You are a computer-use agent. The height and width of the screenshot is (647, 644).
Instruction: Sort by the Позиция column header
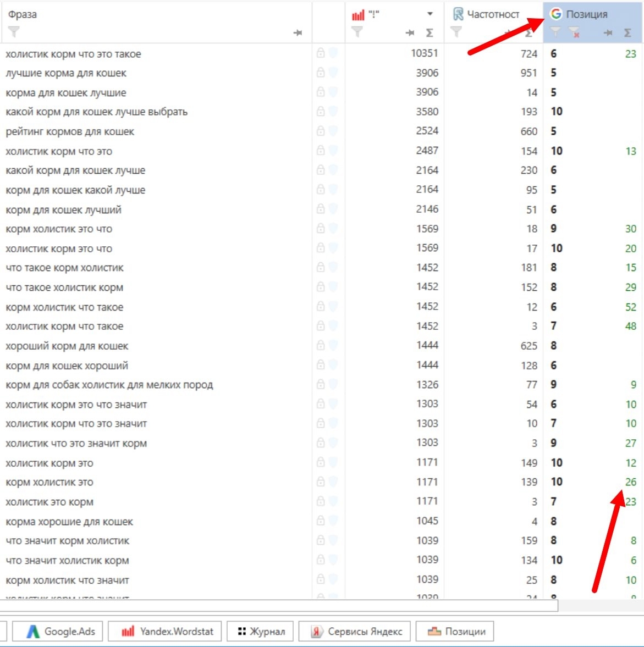pyautogui.click(x=587, y=14)
